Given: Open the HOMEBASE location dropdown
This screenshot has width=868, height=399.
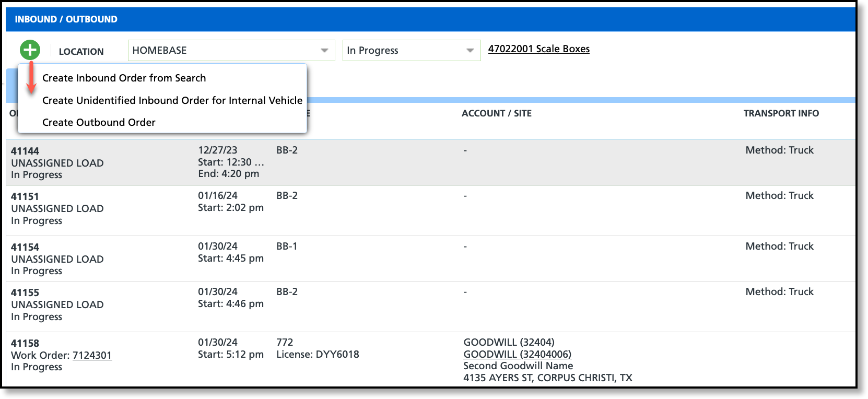Looking at the screenshot, I should coord(231,51).
